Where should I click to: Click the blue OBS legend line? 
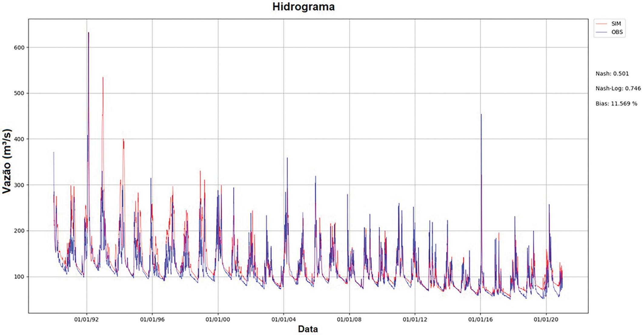click(x=602, y=32)
